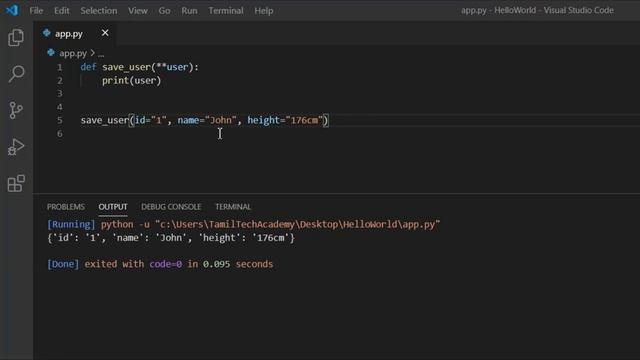
Task: Open the Help menu
Action: tap(264, 11)
